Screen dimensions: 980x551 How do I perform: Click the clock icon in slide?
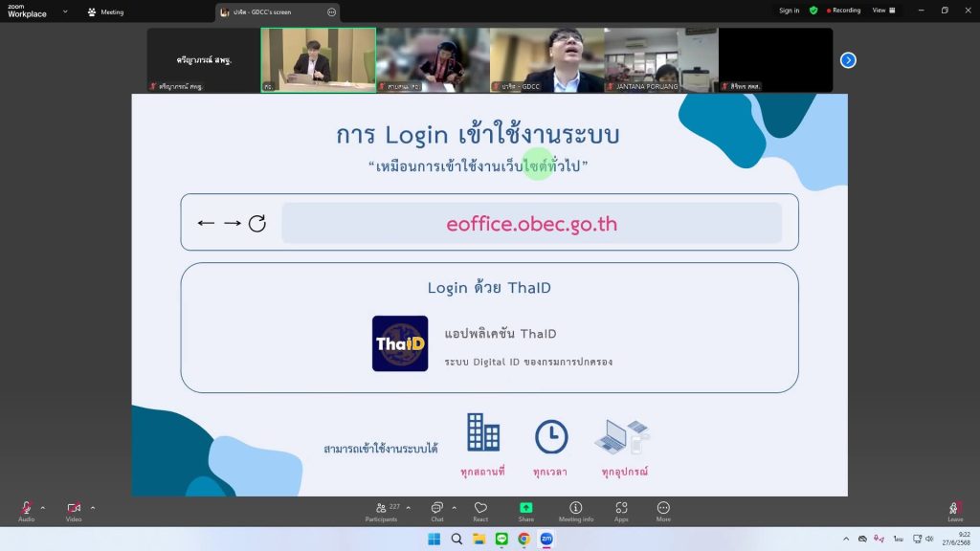(x=551, y=436)
